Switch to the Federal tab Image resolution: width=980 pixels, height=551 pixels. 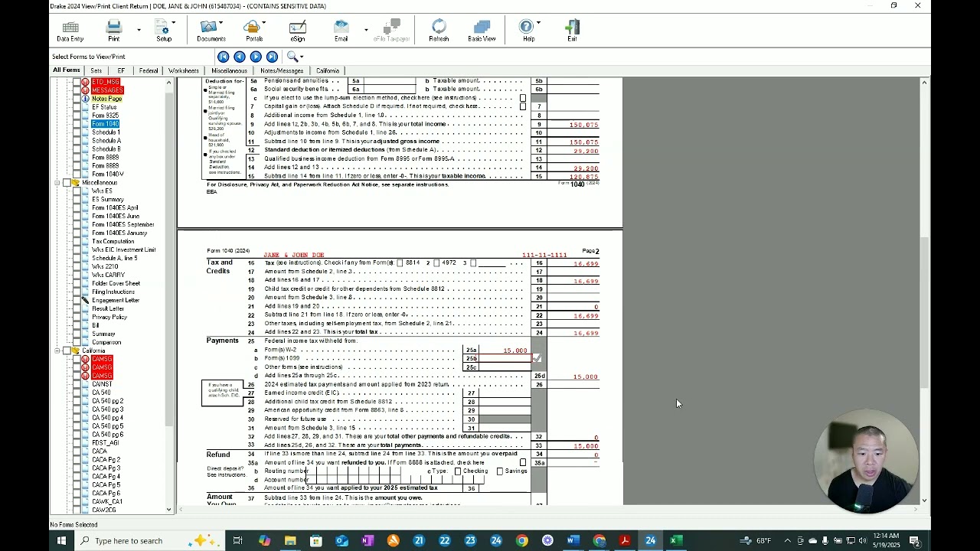click(x=149, y=70)
